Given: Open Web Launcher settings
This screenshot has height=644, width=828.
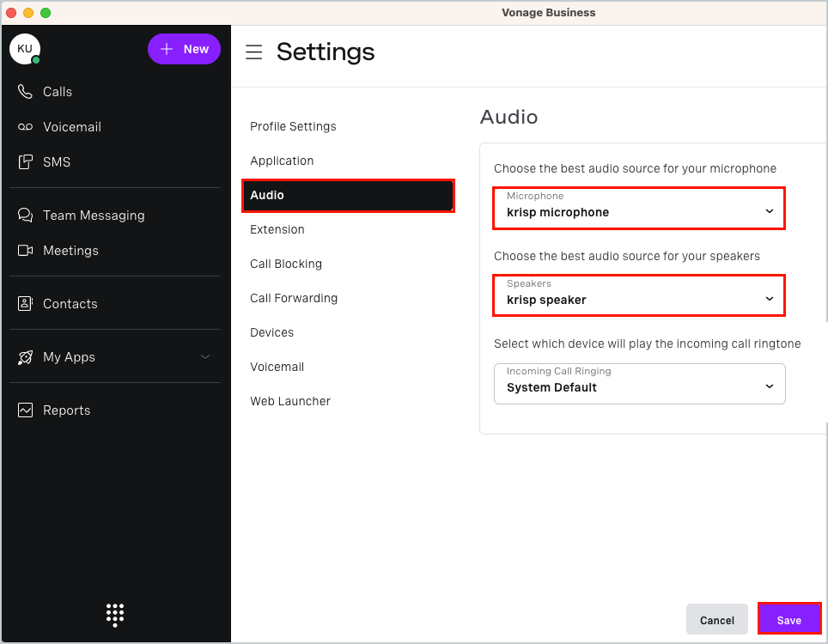Looking at the screenshot, I should [x=290, y=401].
